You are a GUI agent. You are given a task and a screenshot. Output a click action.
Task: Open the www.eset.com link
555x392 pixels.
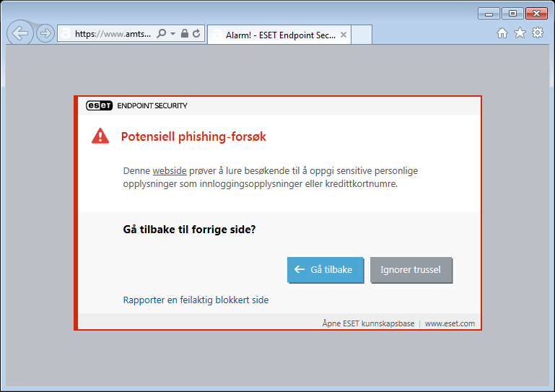coord(450,323)
